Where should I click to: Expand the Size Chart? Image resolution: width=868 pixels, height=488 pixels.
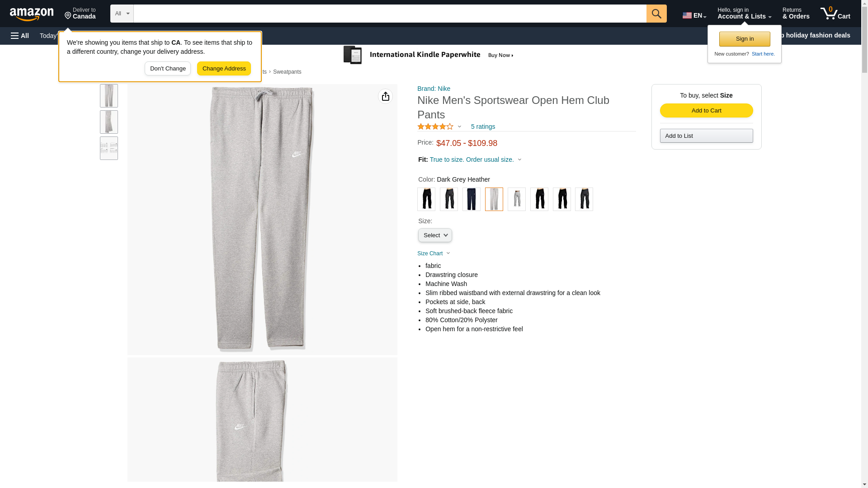[x=433, y=253]
